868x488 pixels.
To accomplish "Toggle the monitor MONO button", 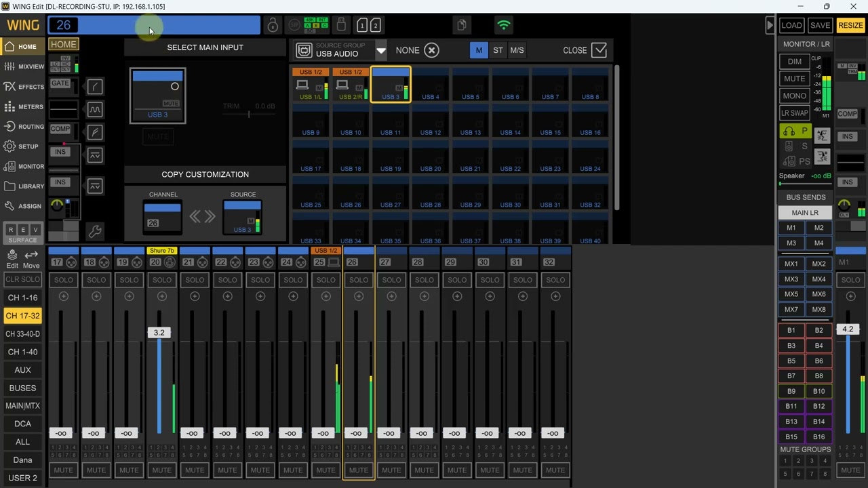I will tap(795, 96).
